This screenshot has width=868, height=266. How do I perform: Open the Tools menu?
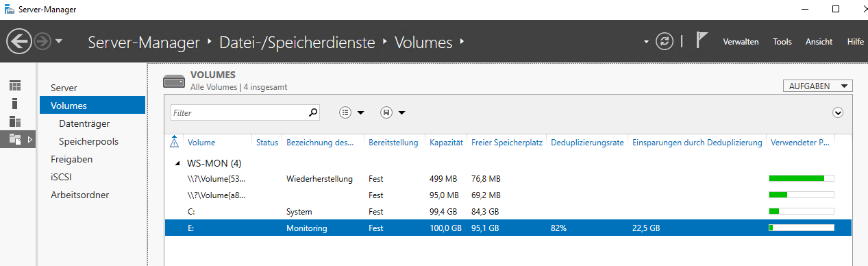tap(782, 42)
